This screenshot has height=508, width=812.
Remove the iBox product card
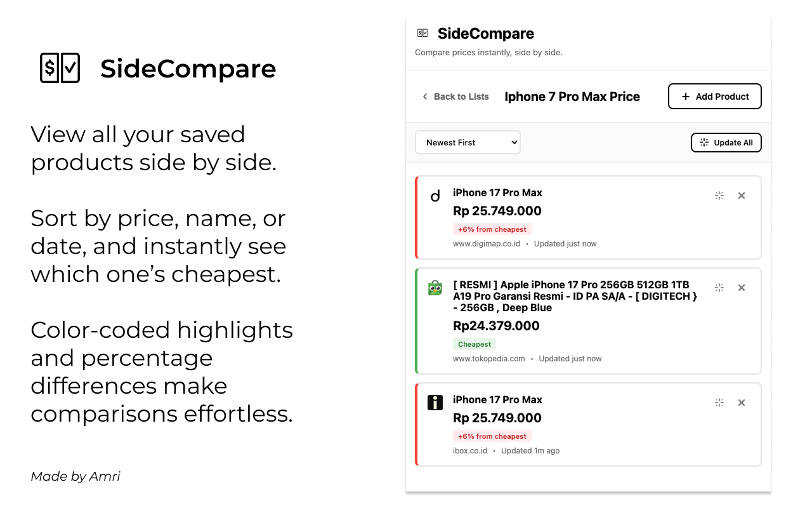pos(741,403)
